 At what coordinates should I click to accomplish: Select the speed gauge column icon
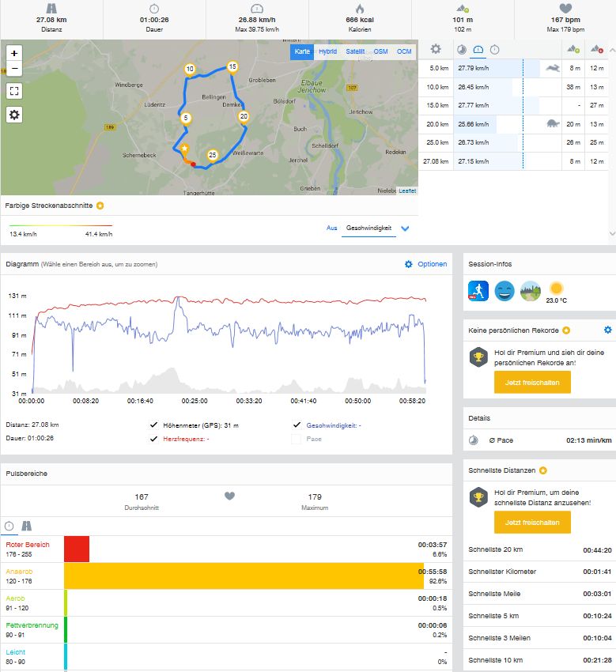(478, 49)
